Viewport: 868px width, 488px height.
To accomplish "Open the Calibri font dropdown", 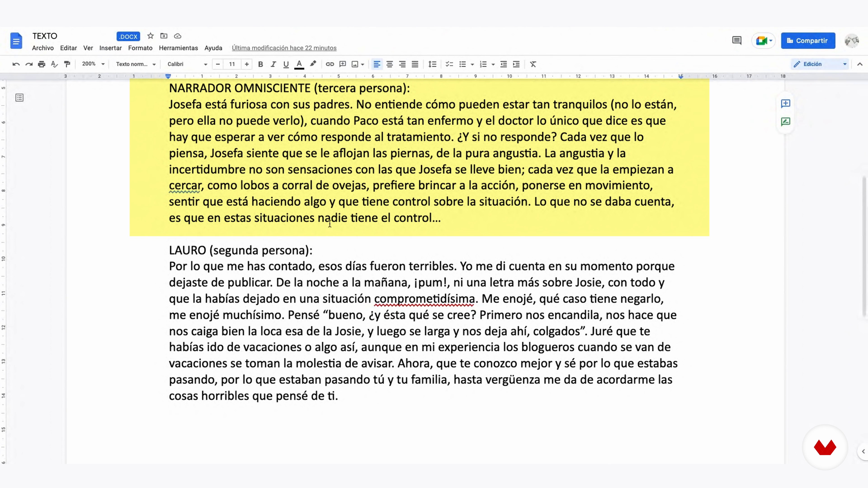I will [x=187, y=64].
